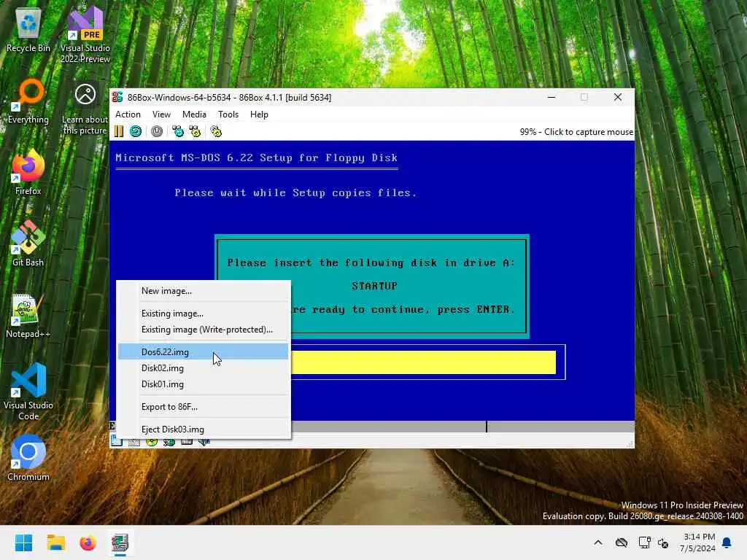Send Ctrl+Alt+Esc using the yellow keys icon

point(195,131)
